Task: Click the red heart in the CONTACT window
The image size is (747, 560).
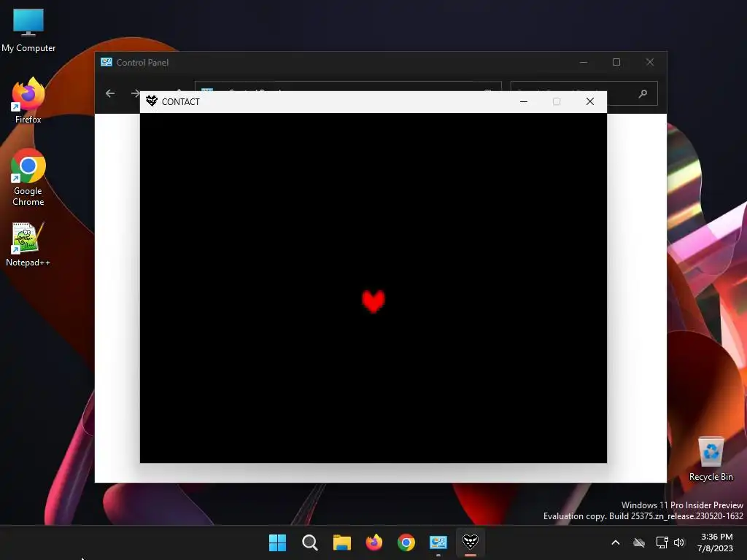Action: point(373,301)
